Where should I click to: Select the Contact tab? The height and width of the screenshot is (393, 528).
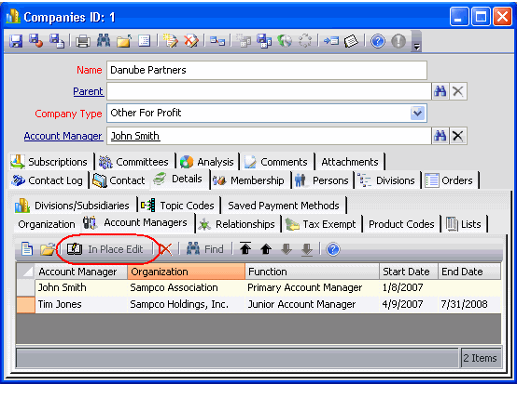(x=119, y=181)
